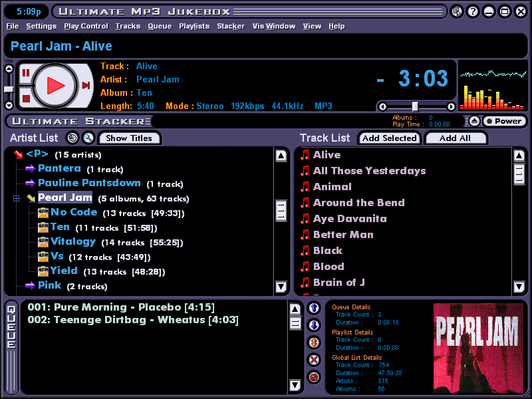The image size is (532, 399).
Task: Raise volume with the VOL up arrow
Action: [9, 69]
